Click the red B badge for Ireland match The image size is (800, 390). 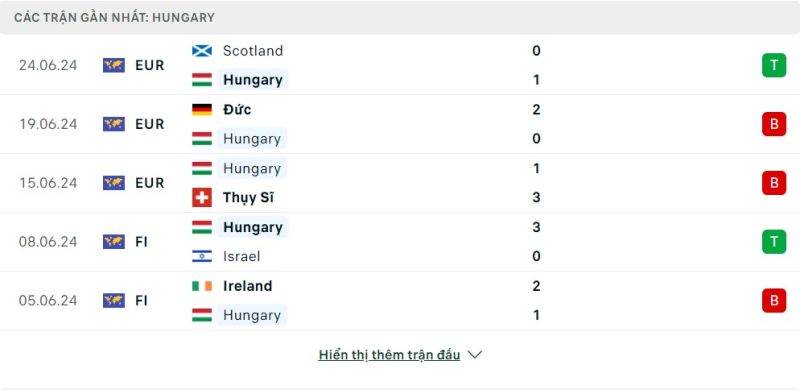(774, 300)
